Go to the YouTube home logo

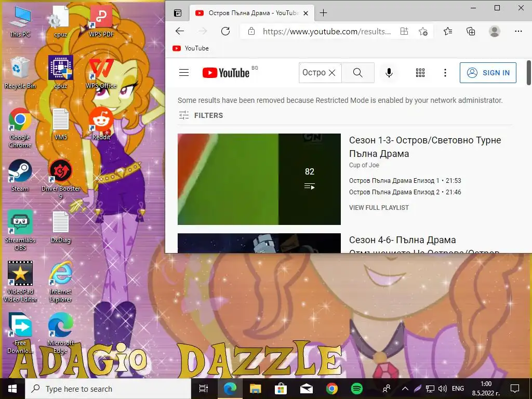(x=226, y=73)
